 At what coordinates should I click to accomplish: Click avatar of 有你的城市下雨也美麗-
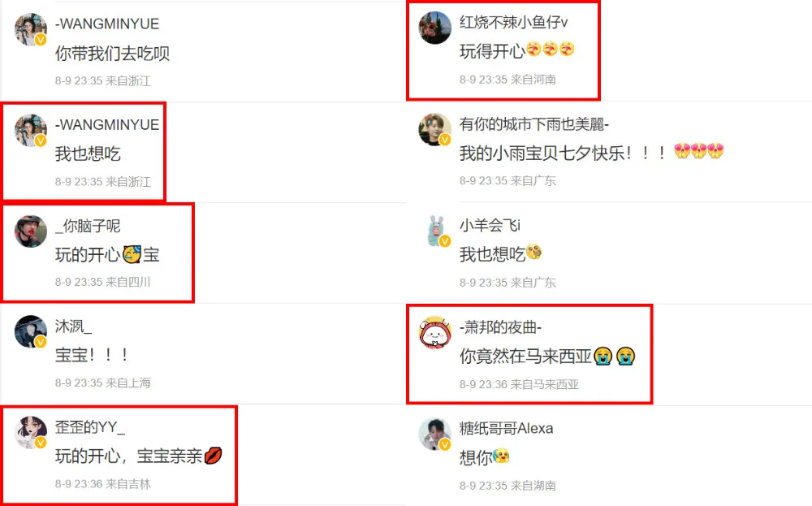(435, 129)
